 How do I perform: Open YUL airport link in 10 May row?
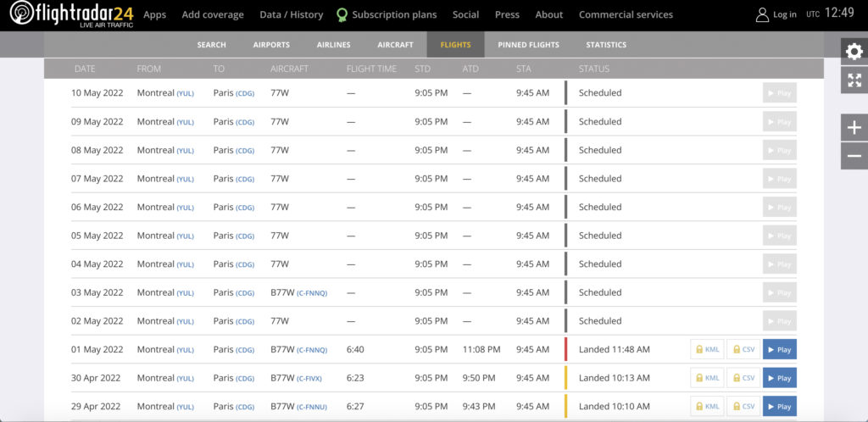pos(185,93)
